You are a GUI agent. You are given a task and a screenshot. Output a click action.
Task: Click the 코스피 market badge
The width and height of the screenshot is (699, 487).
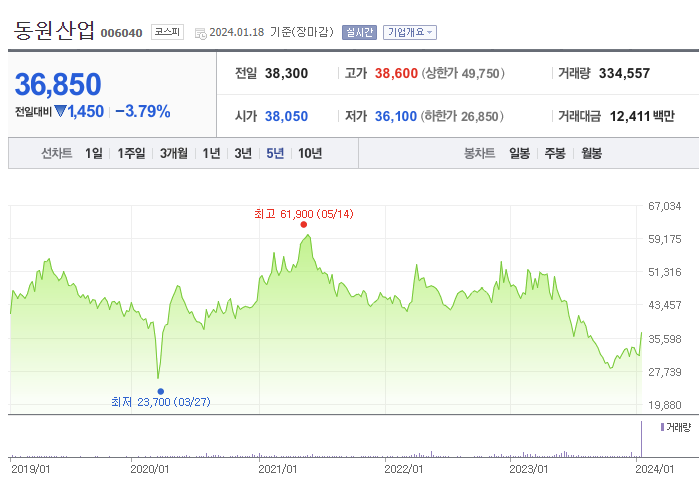[167, 32]
